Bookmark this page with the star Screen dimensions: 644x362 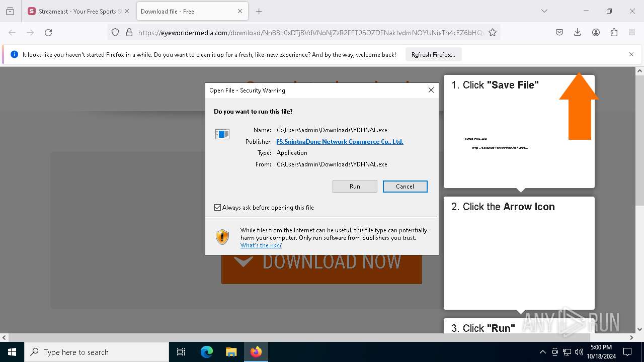point(493,32)
